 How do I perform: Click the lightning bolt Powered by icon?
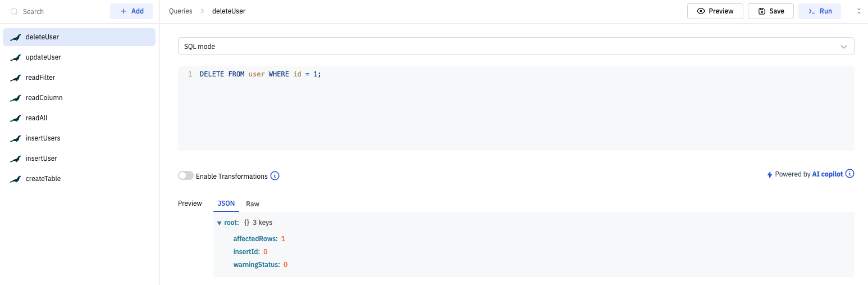(x=770, y=175)
